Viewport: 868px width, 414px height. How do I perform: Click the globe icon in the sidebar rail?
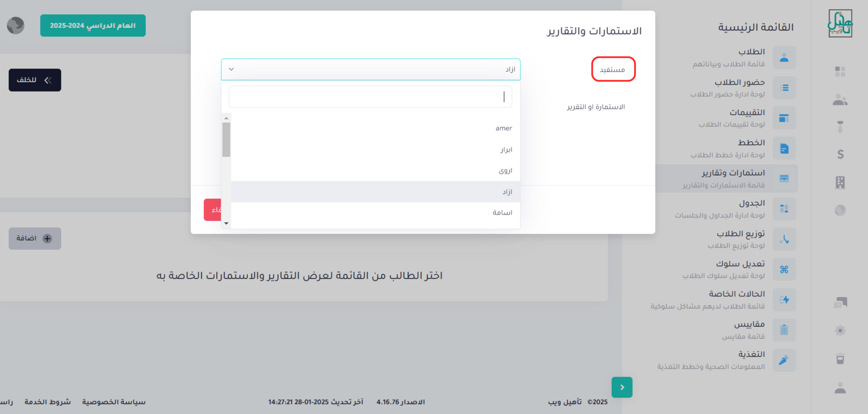(840, 210)
